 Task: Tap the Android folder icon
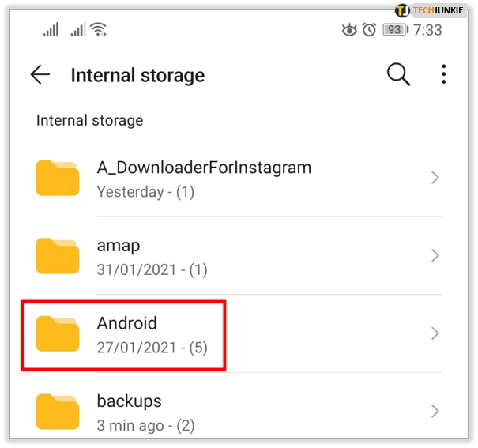click(58, 333)
